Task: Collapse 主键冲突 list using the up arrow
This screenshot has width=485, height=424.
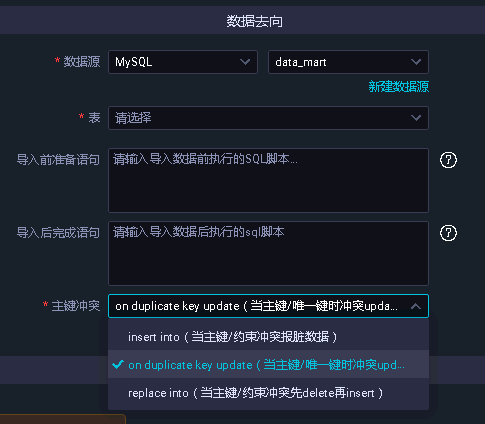Action: (416, 306)
